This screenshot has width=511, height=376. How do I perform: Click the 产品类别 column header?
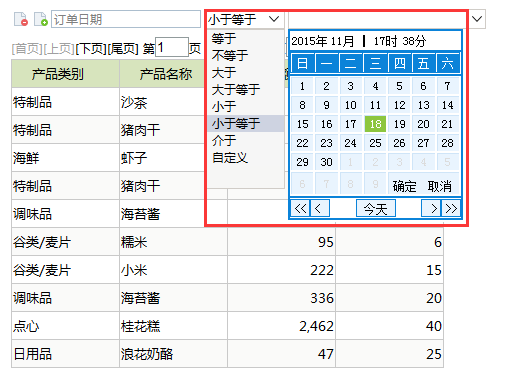point(65,74)
